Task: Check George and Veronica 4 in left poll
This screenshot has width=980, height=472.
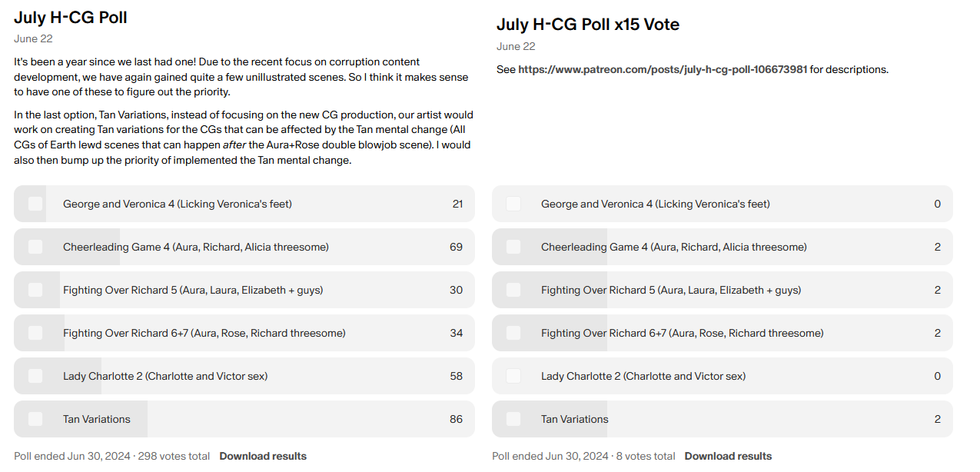Action: pyautogui.click(x=35, y=204)
